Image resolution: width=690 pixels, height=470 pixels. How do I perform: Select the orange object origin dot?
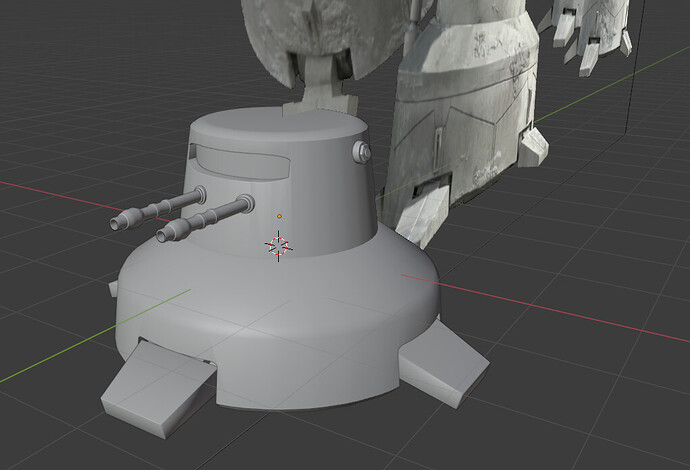pyautogui.click(x=279, y=216)
